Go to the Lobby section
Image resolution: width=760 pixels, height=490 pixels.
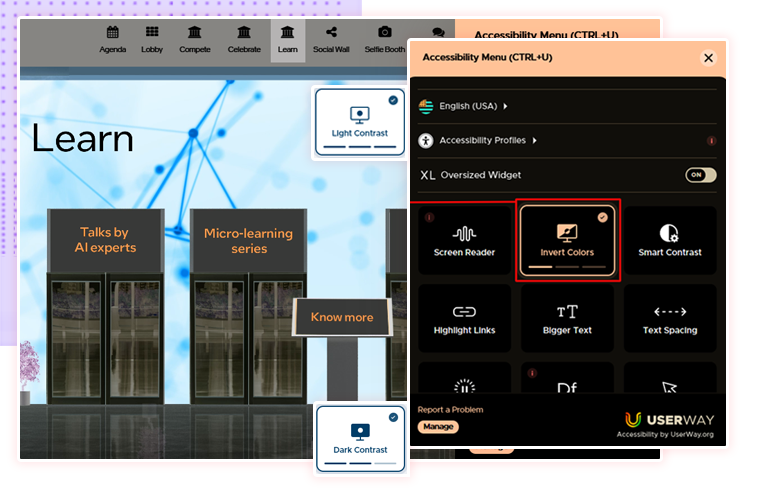(152, 39)
